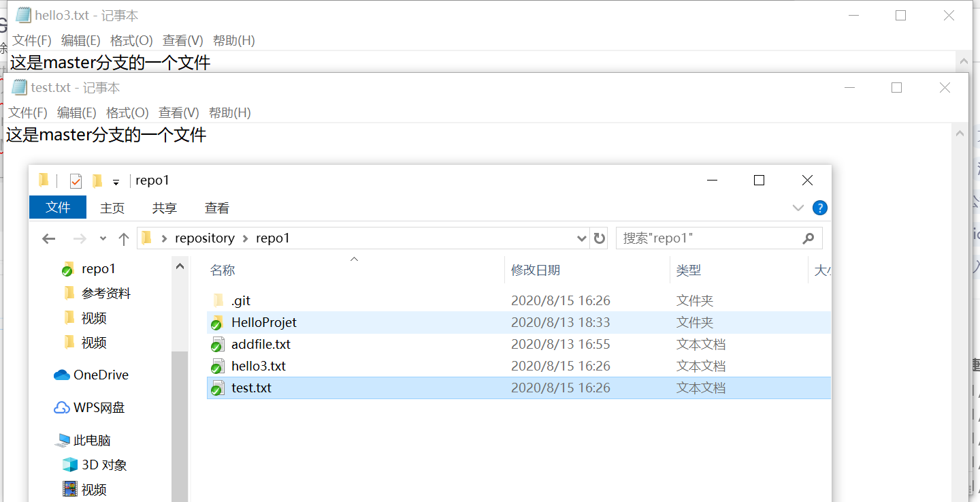
Task: Click the repository breadcrumb segment
Action: click(x=204, y=238)
